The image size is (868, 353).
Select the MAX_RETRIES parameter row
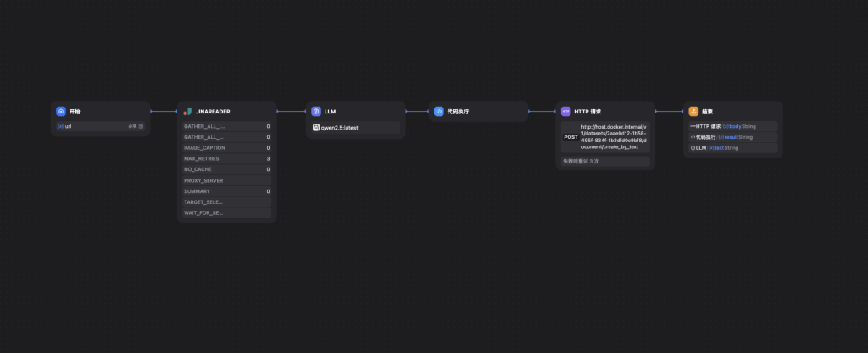[x=226, y=158]
